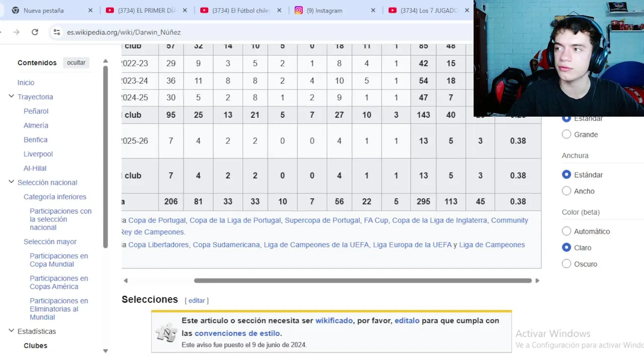Screen dimensions: 644x362
Task: Collapse the Trayectoria section in contents
Action: click(x=11, y=97)
